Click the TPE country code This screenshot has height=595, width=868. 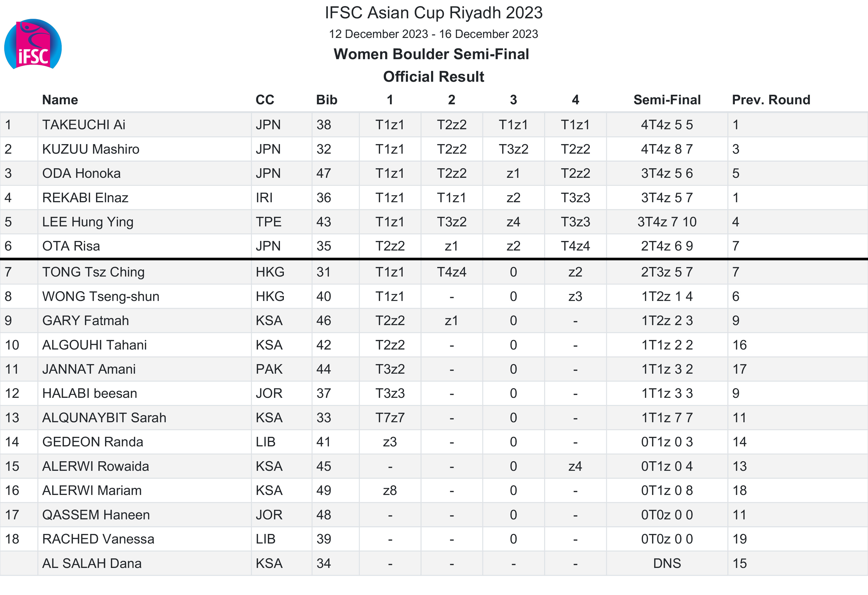point(268,222)
